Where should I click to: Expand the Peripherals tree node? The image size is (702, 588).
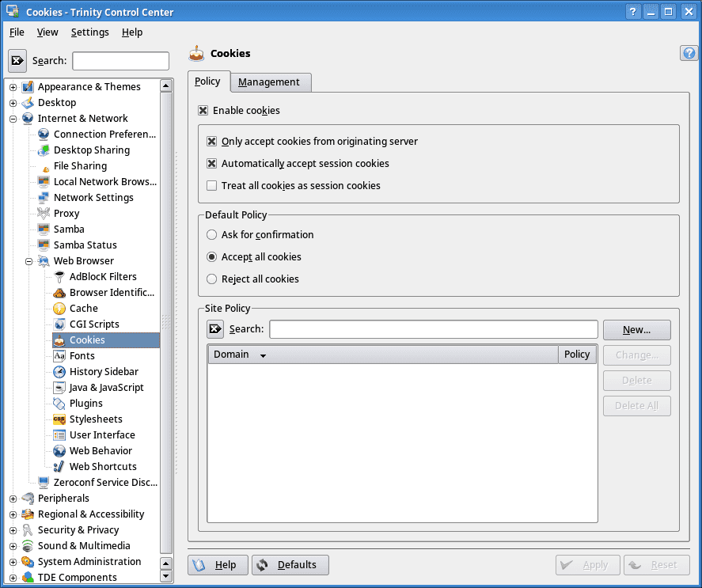[13, 499]
